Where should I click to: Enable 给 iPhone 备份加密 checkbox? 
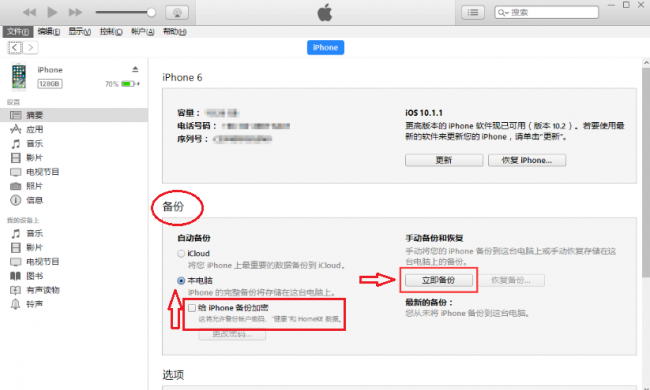(x=192, y=308)
